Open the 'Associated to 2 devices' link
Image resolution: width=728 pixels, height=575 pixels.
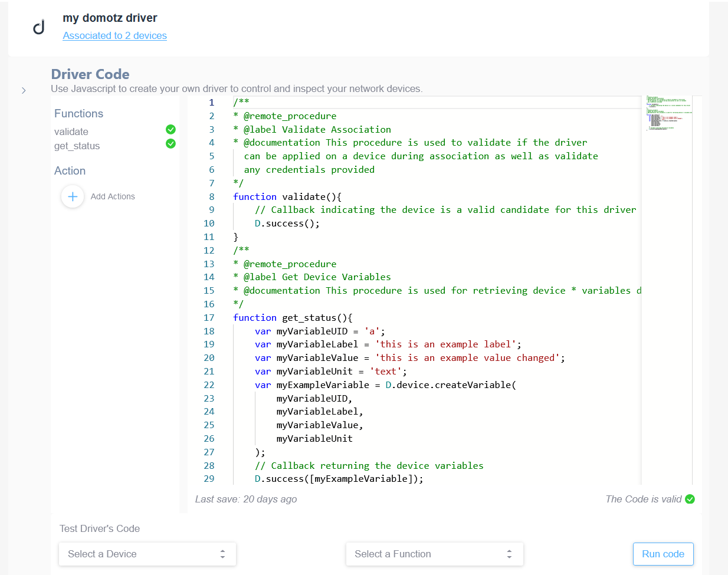114,35
